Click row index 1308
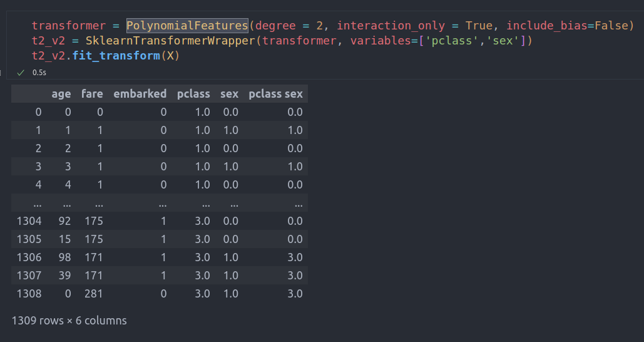Screen dimensions: 644x342 (x=29, y=294)
